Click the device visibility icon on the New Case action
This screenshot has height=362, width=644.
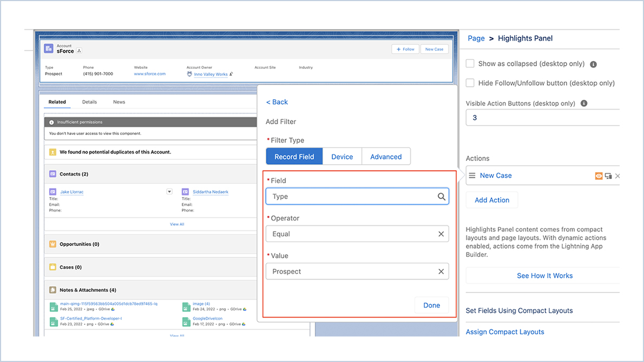click(608, 176)
